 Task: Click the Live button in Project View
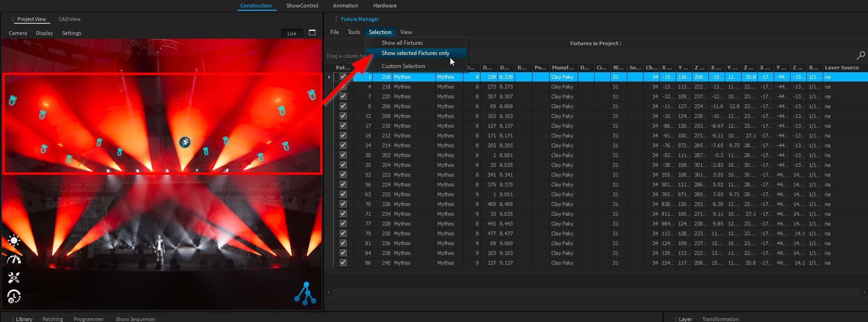(292, 33)
